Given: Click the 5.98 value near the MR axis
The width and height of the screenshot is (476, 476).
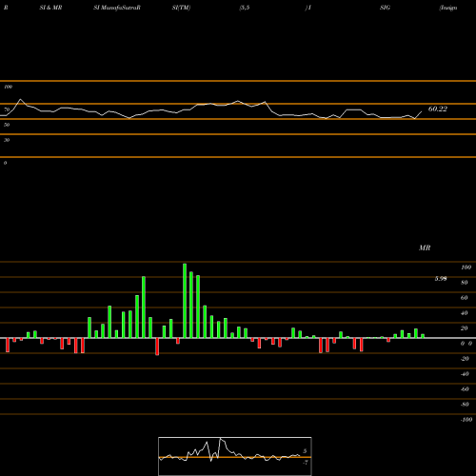Looking at the screenshot, I should coord(441,279).
